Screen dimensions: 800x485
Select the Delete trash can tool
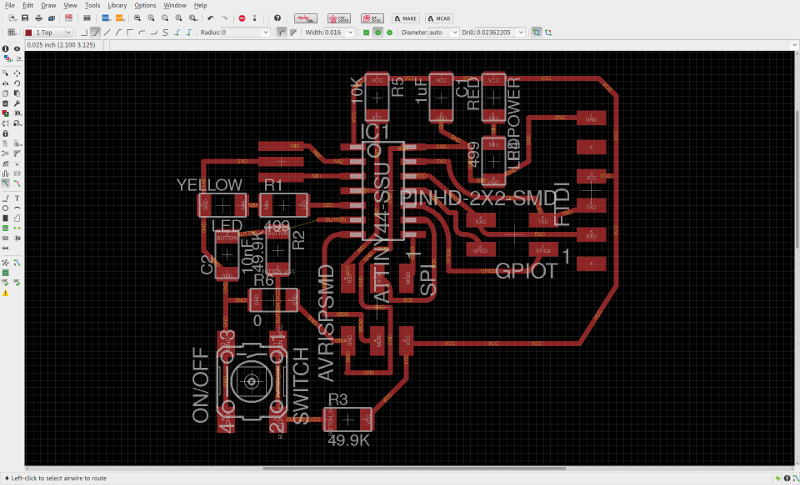6,104
